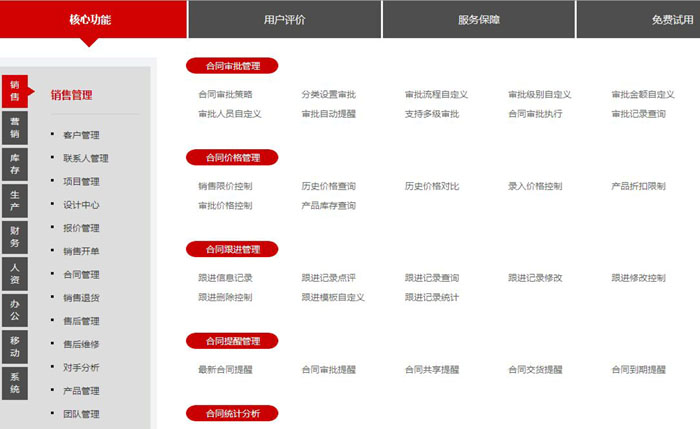Select the 合同提醒管理 section label
This screenshot has width=700, height=429.
pyautogui.click(x=232, y=342)
